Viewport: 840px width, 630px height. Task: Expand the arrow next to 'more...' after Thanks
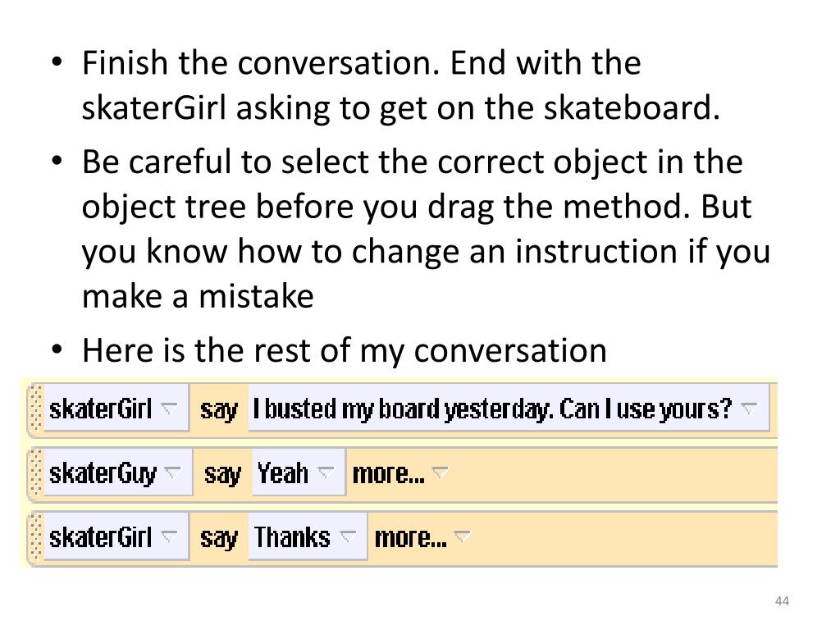(463, 536)
